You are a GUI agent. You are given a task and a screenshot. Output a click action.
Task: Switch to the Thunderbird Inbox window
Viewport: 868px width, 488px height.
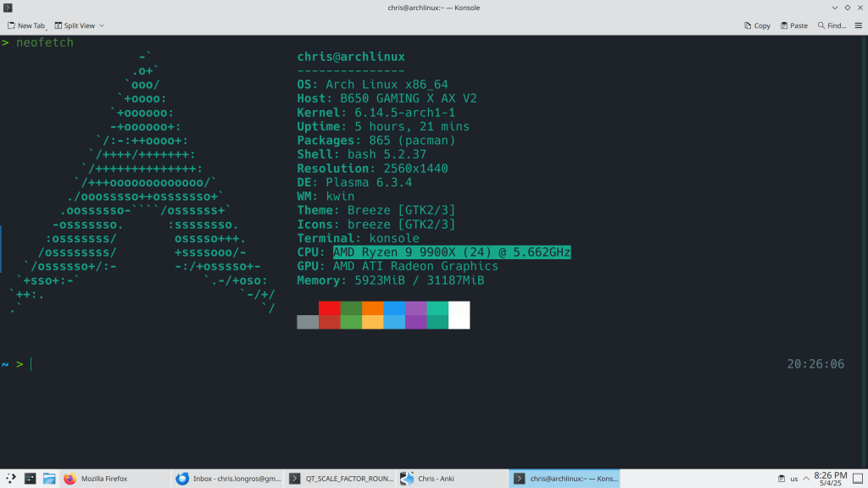tap(227, 479)
